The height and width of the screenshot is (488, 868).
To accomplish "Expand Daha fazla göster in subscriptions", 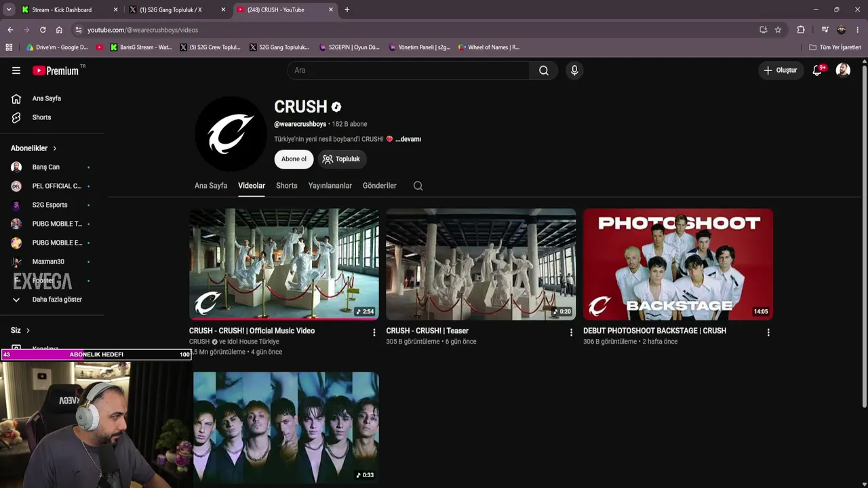I will point(47,300).
